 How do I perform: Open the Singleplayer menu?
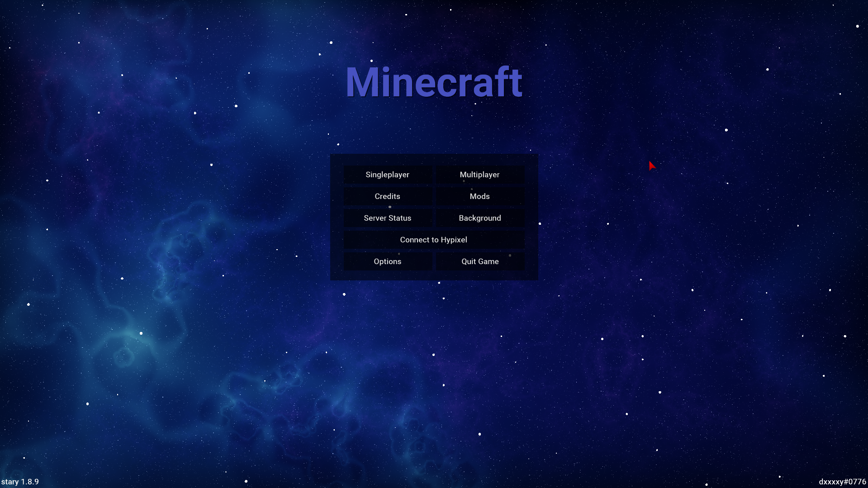pyautogui.click(x=388, y=175)
